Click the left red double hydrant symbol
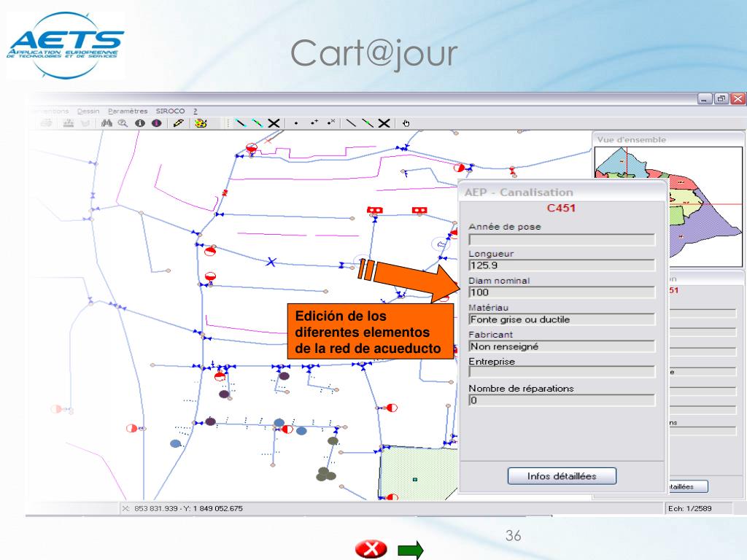 (x=375, y=210)
